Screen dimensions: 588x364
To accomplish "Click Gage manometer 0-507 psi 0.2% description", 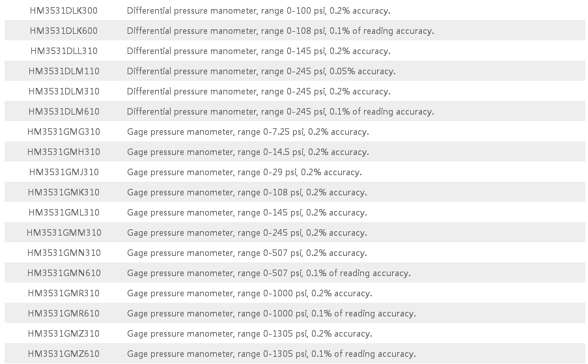I will click(x=247, y=253).
